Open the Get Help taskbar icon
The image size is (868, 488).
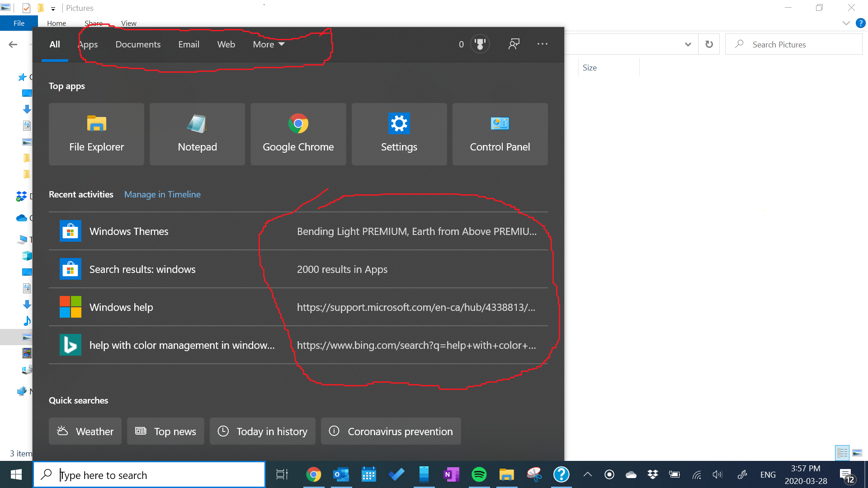[x=561, y=474]
